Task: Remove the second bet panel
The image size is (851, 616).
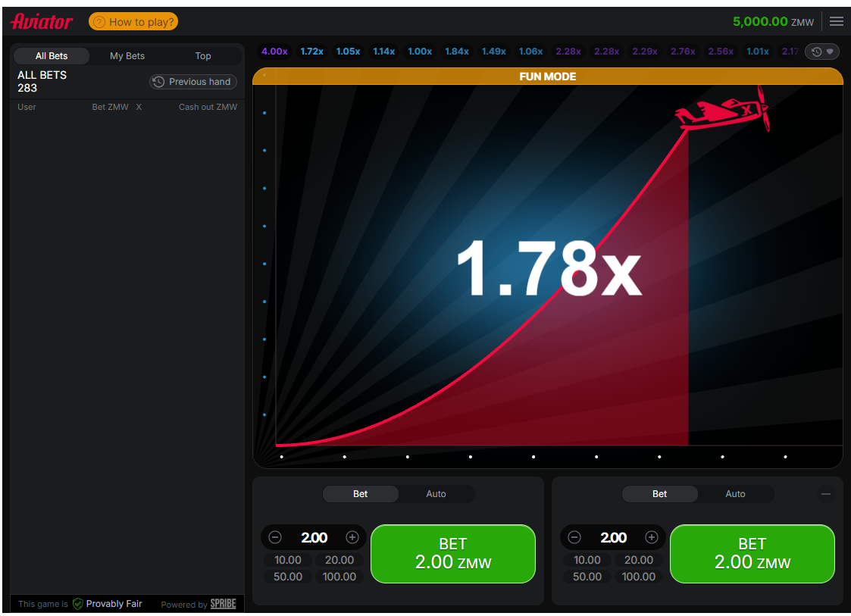Action: pos(826,494)
